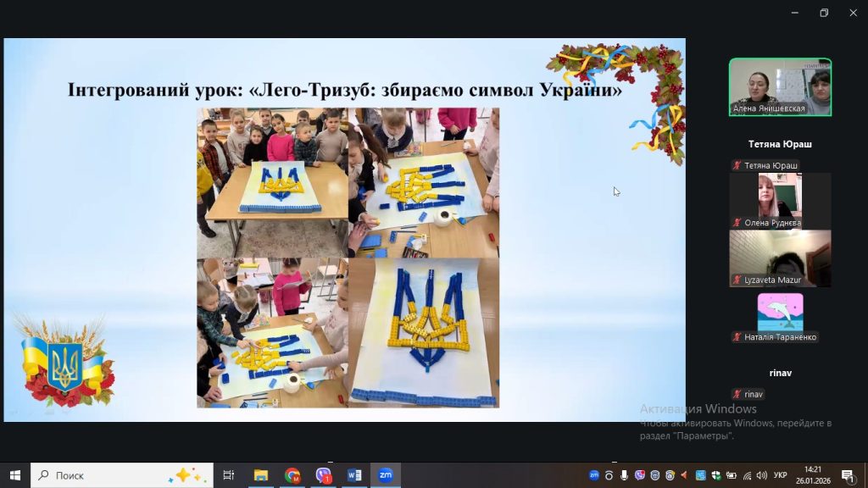Image resolution: width=868 pixels, height=488 pixels.
Task: Select Олена Руднєва video tile
Action: [780, 200]
